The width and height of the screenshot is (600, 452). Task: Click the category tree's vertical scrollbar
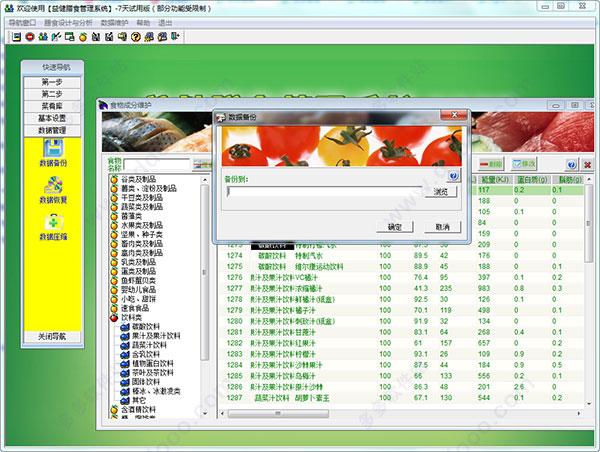click(205, 296)
